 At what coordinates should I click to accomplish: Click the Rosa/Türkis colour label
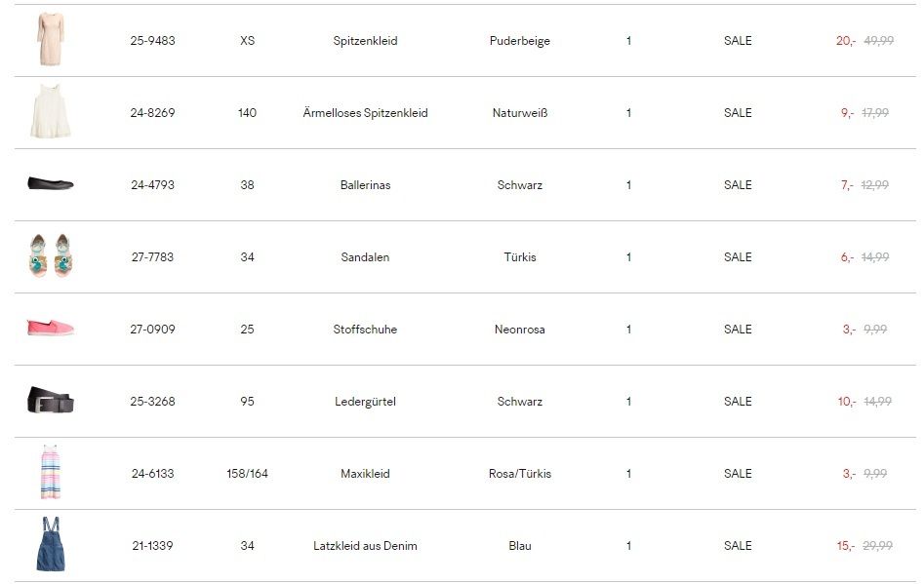pyautogui.click(x=520, y=473)
